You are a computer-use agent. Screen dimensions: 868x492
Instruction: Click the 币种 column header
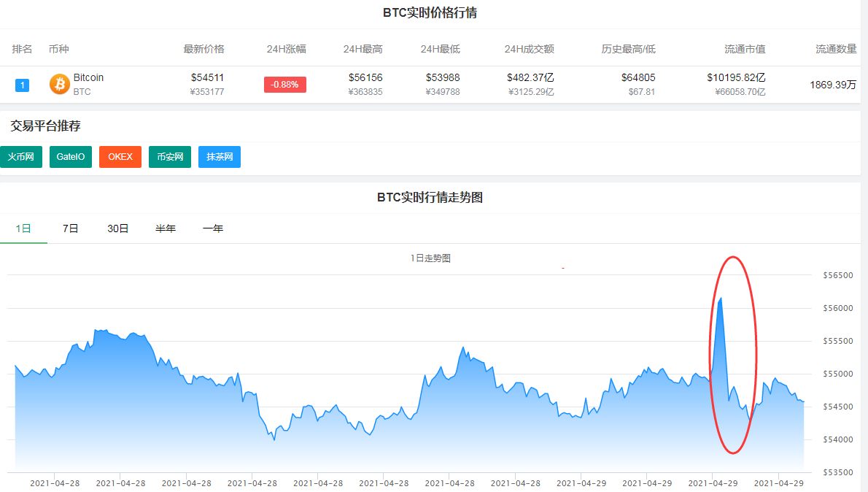tap(58, 49)
